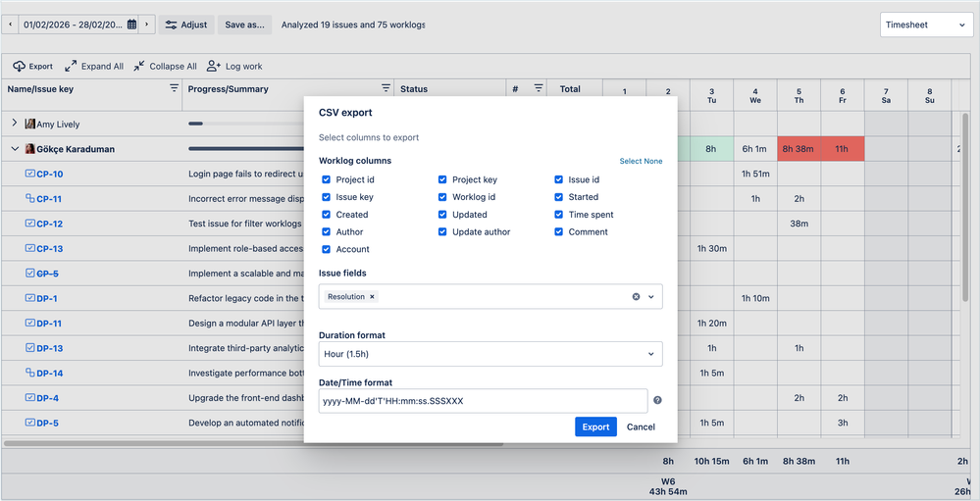The image size is (980, 501).
Task: Uncheck the Project id checkbox
Action: (x=326, y=179)
